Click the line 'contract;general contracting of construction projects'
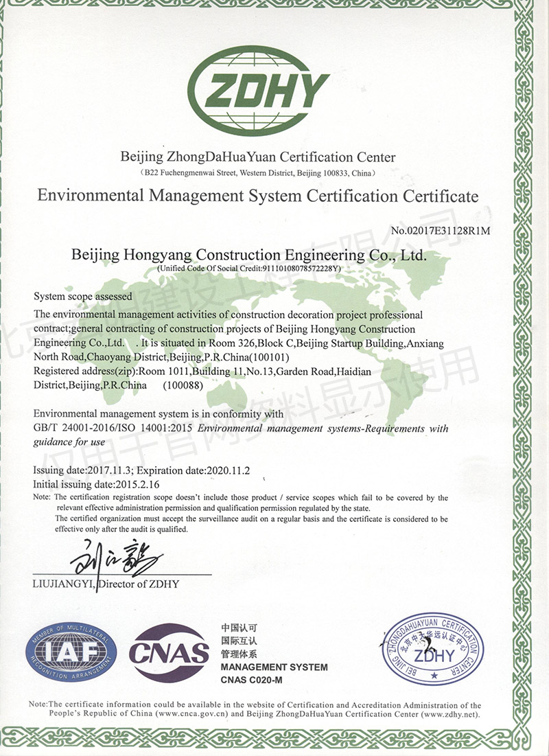Screen dimensions: 549x756 click(x=224, y=329)
